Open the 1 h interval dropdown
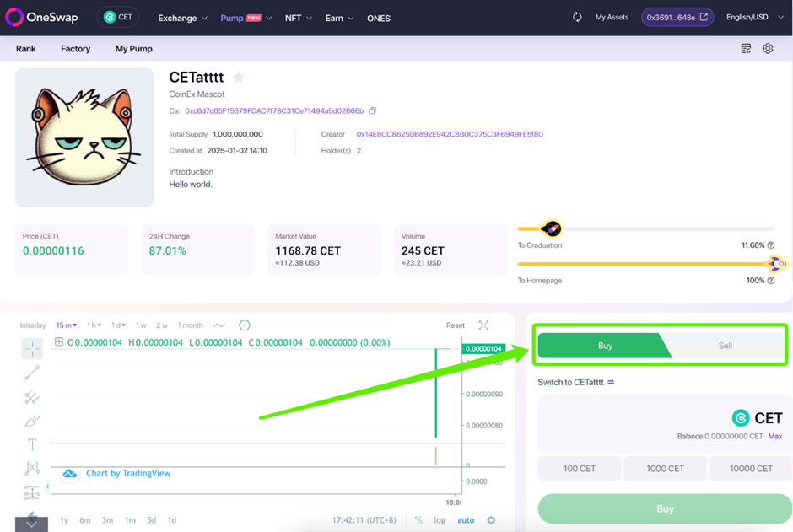Screen dimensions: 793x532 [94, 325]
